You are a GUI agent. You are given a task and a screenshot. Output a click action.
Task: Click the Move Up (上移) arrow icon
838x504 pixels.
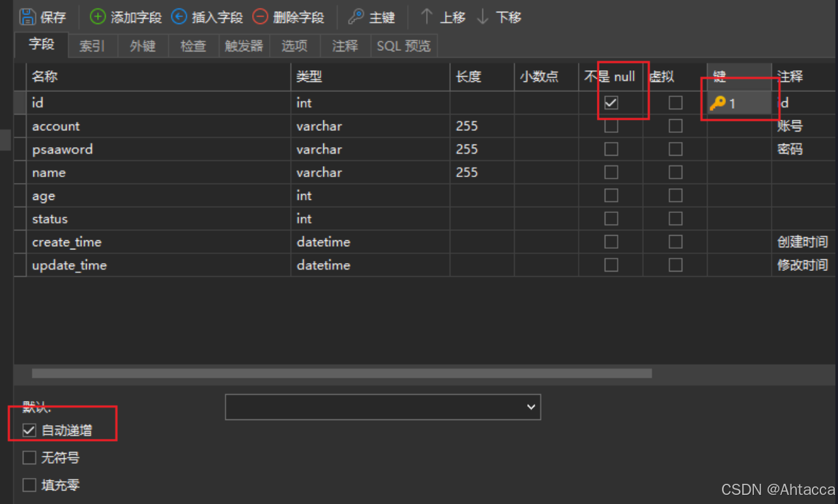427,16
